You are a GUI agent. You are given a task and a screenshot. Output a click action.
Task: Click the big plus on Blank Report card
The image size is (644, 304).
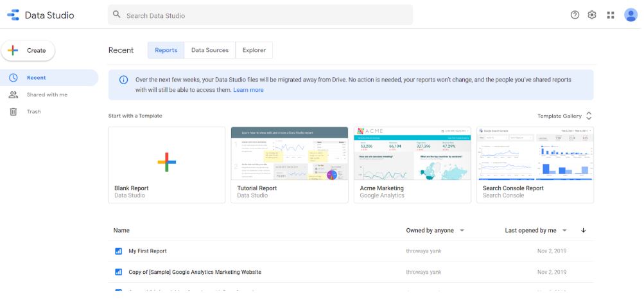pyautogui.click(x=167, y=162)
